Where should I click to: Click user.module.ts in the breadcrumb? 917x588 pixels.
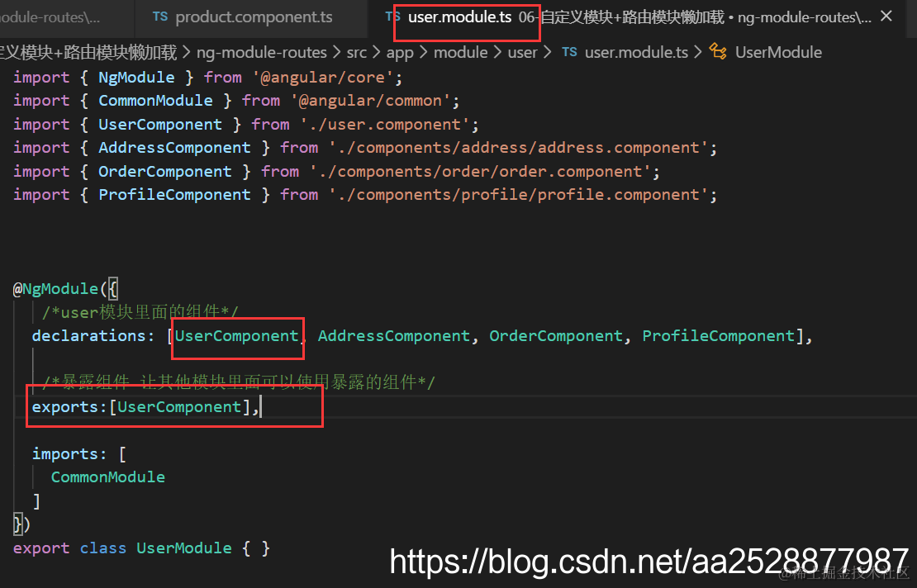(x=636, y=53)
